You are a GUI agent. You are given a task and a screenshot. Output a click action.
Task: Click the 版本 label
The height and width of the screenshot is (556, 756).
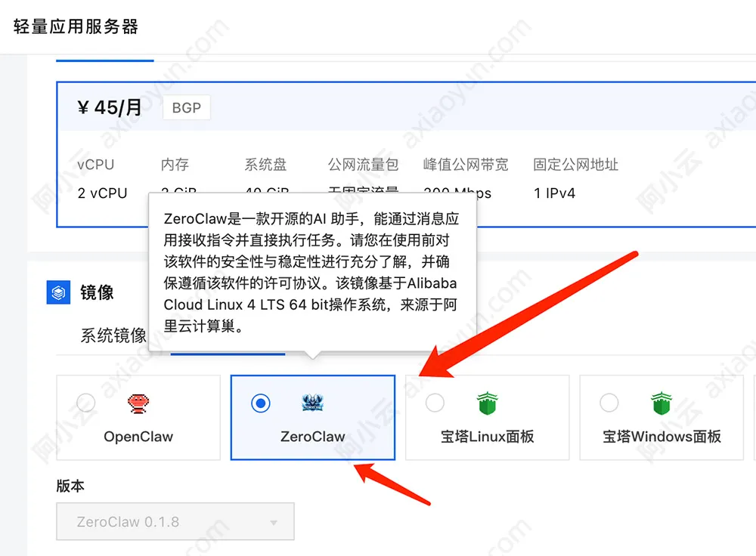(x=70, y=486)
